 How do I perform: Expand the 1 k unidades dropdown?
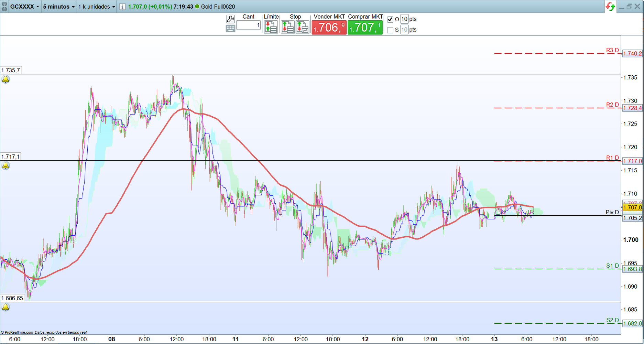pyautogui.click(x=97, y=7)
